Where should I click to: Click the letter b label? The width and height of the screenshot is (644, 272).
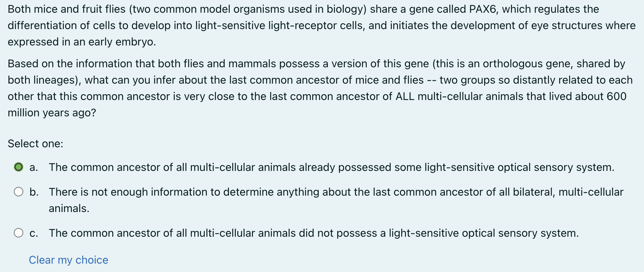click(x=33, y=192)
